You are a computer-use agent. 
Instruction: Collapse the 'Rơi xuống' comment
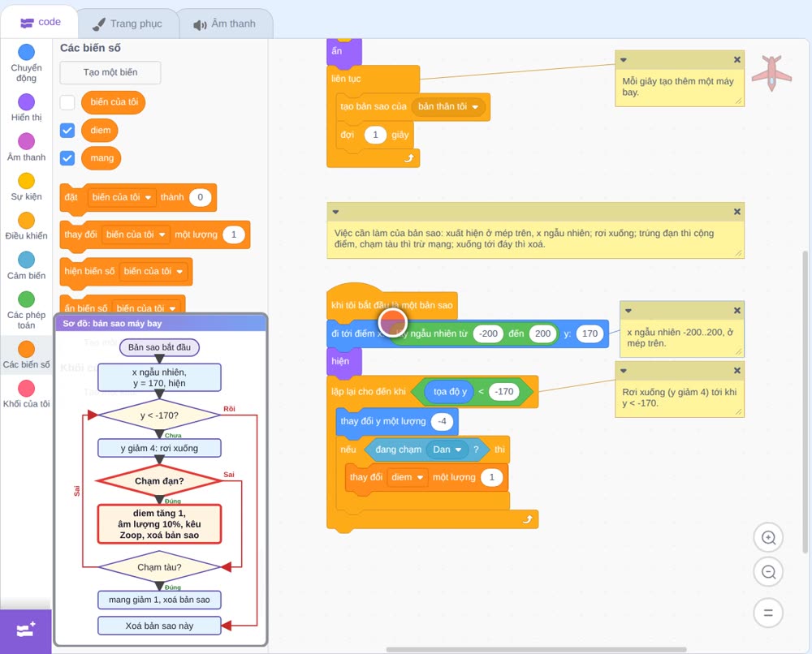624,371
